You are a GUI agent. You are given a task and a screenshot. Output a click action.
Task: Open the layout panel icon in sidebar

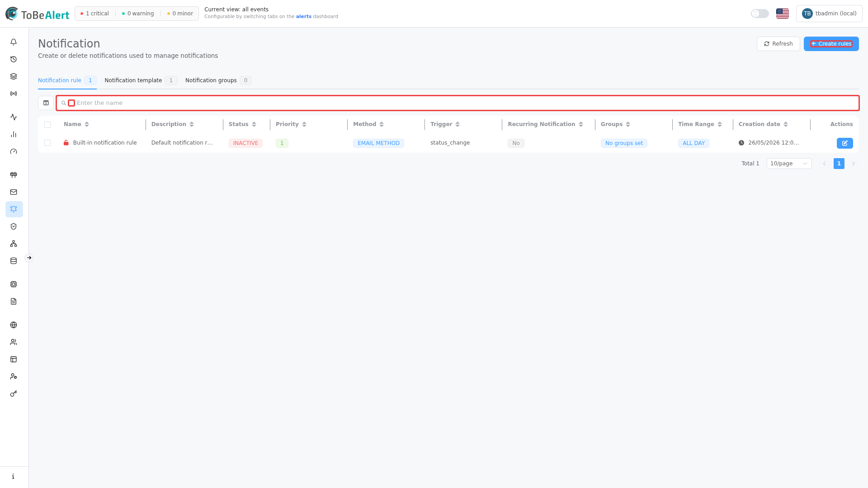[x=14, y=359]
